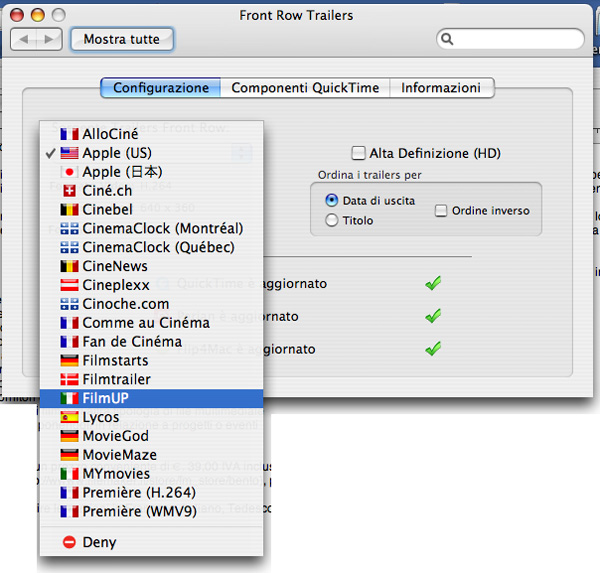Select the Titolo sort radio button
This screenshot has height=573, width=600.
point(331,220)
